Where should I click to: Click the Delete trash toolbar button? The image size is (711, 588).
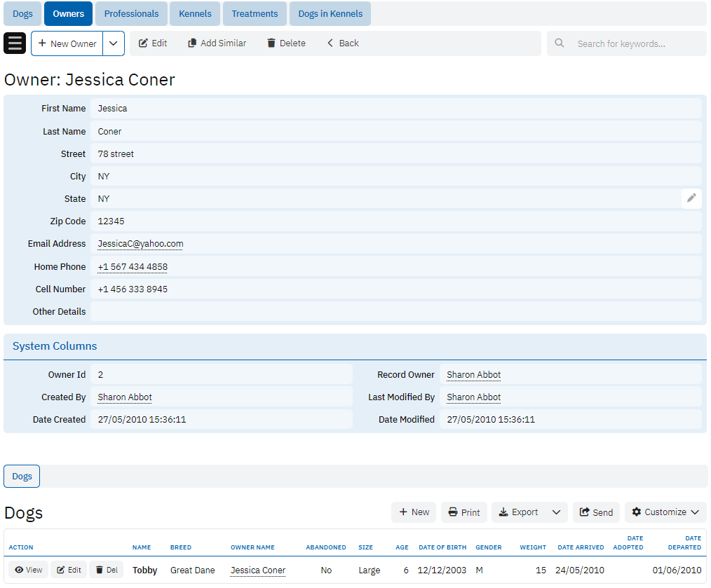point(286,43)
